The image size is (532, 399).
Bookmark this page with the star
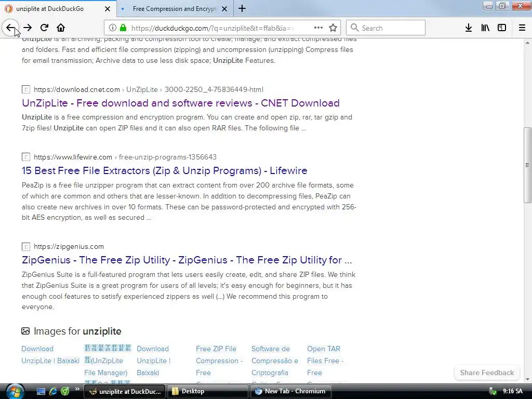[x=333, y=28]
